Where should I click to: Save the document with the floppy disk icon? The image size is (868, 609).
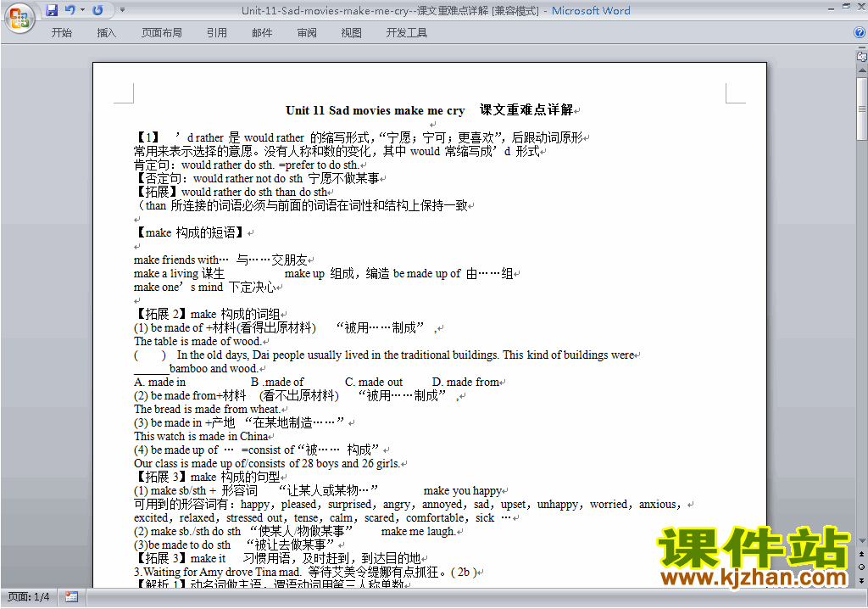click(52, 10)
